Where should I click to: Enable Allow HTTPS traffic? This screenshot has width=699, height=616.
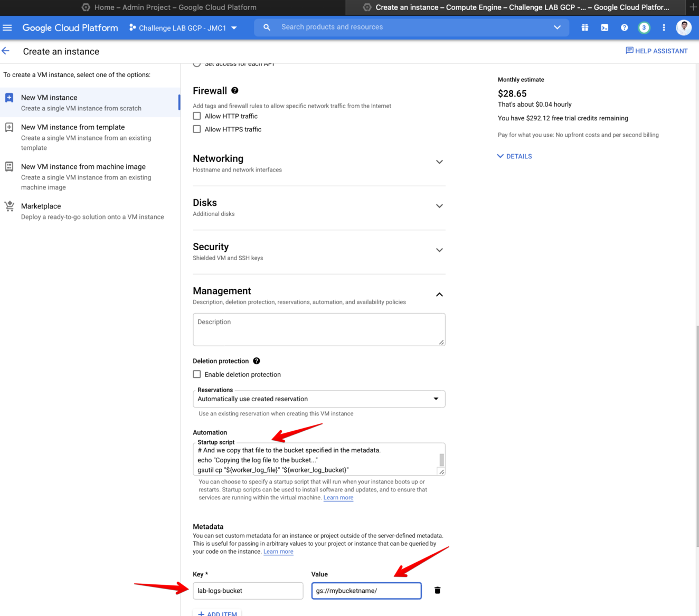[197, 129]
